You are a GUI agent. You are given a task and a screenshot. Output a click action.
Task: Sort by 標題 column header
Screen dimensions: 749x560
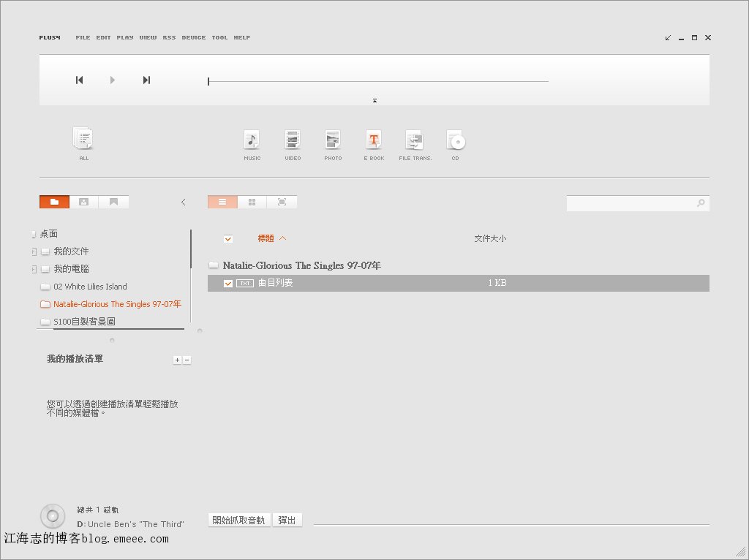pyautogui.click(x=266, y=238)
